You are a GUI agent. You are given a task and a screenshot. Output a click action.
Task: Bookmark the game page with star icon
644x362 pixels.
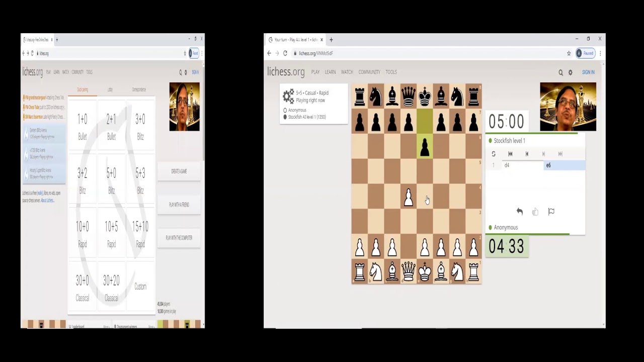pyautogui.click(x=569, y=53)
